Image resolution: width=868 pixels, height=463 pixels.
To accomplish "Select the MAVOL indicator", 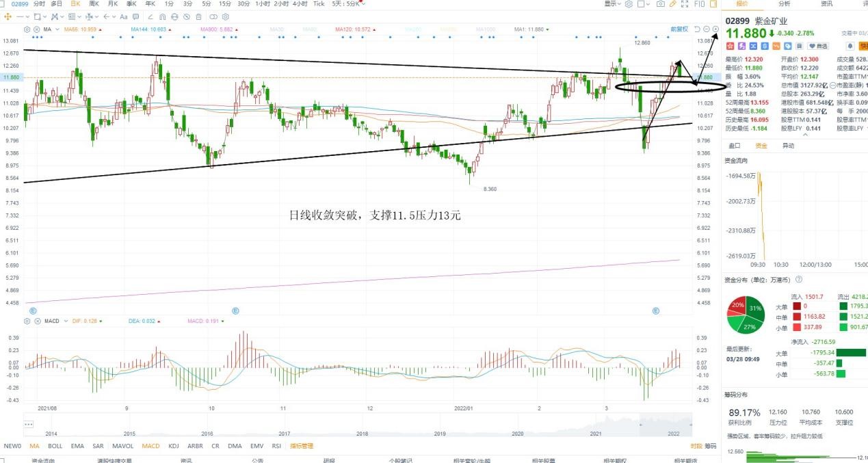I will pos(123,446).
